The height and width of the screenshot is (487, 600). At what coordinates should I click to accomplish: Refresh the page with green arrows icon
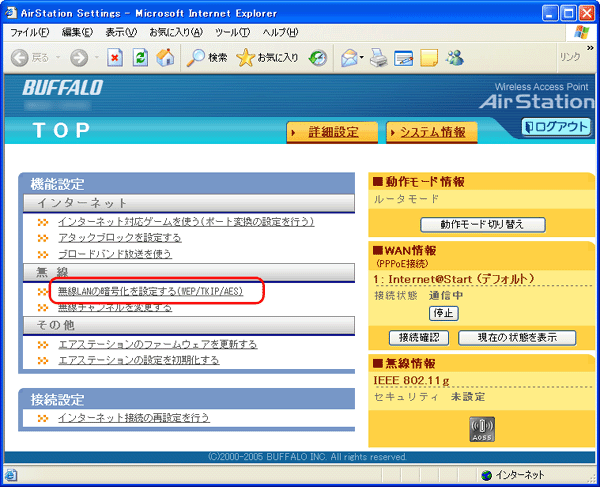(x=140, y=58)
